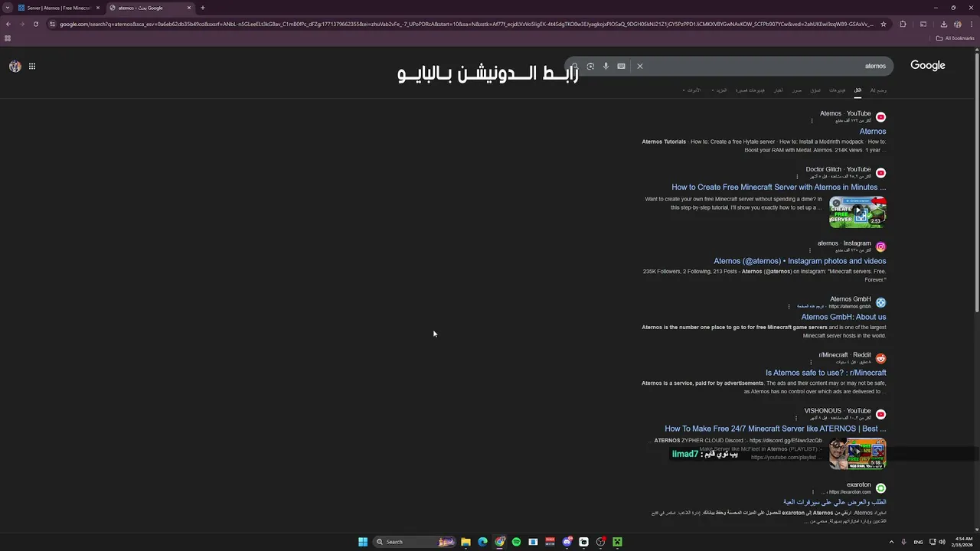Close the aternos Google search tab
Screen dimensions: 980x551
tap(189, 8)
